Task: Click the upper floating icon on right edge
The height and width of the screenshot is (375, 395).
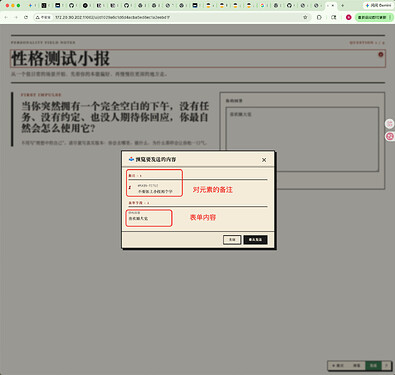Action: (390, 124)
